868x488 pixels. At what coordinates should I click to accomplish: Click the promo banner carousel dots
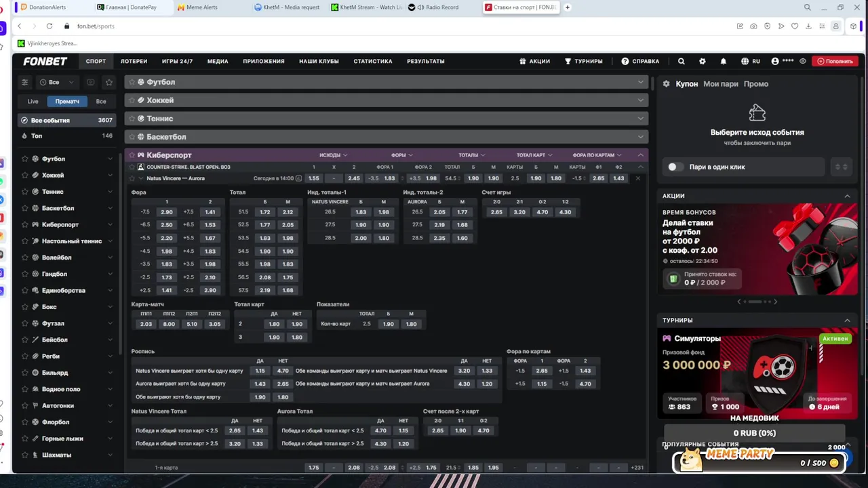tap(757, 302)
